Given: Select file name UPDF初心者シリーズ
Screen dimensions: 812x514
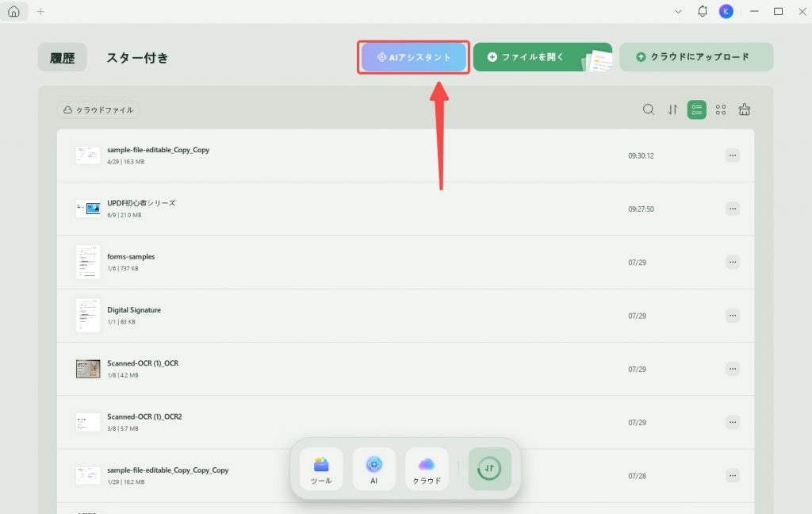Looking at the screenshot, I should [x=141, y=203].
